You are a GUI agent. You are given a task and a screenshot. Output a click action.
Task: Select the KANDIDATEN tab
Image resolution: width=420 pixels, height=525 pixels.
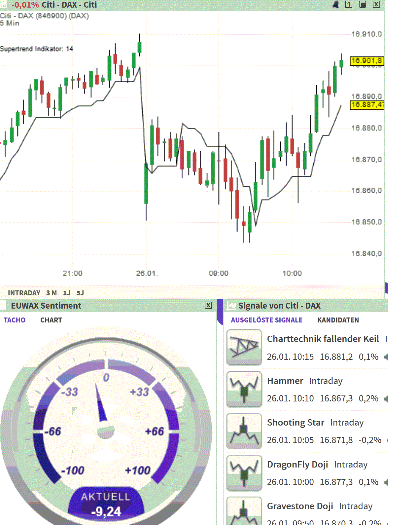click(338, 320)
